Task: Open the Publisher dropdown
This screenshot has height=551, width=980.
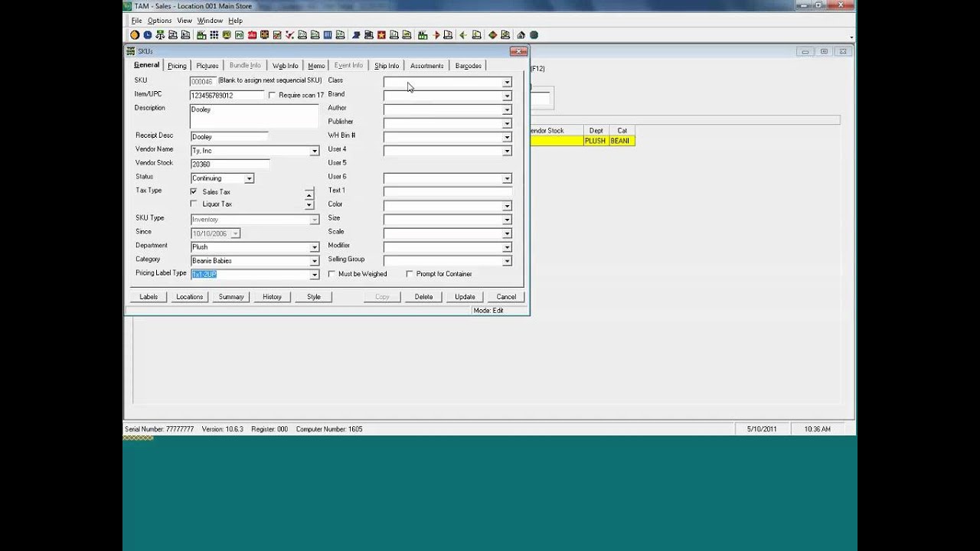Action: click(x=507, y=123)
